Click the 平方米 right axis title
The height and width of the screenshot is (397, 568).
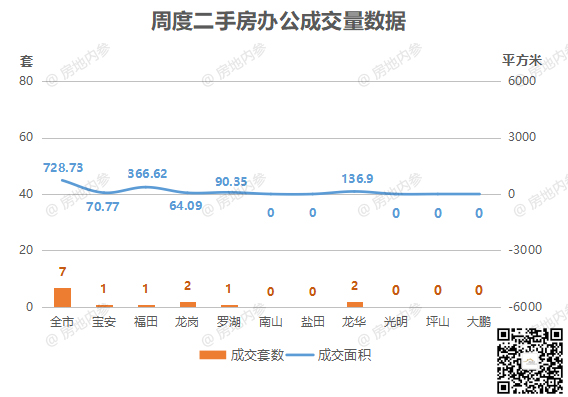522,60
